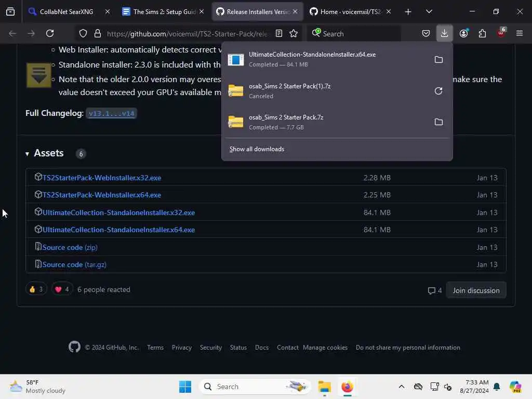This screenshot has width=532, height=399.
Task: Toggle reader view icon in address bar
Action: pyautogui.click(x=279, y=33)
